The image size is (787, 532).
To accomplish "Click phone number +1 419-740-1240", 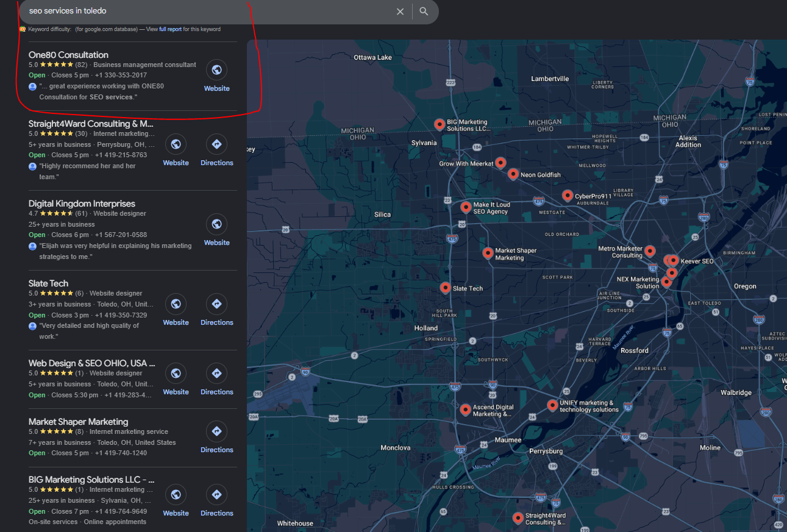I will [x=121, y=453].
